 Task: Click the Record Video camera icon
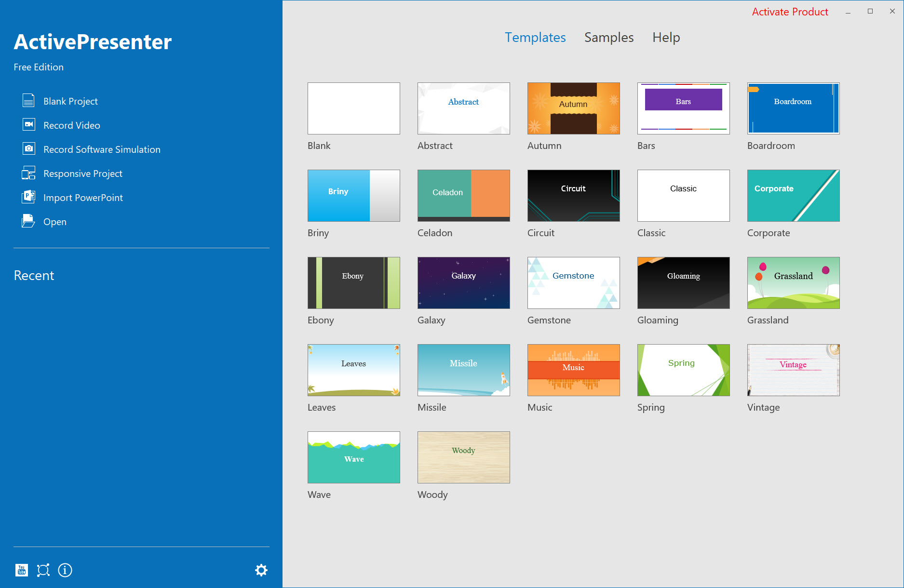(28, 125)
